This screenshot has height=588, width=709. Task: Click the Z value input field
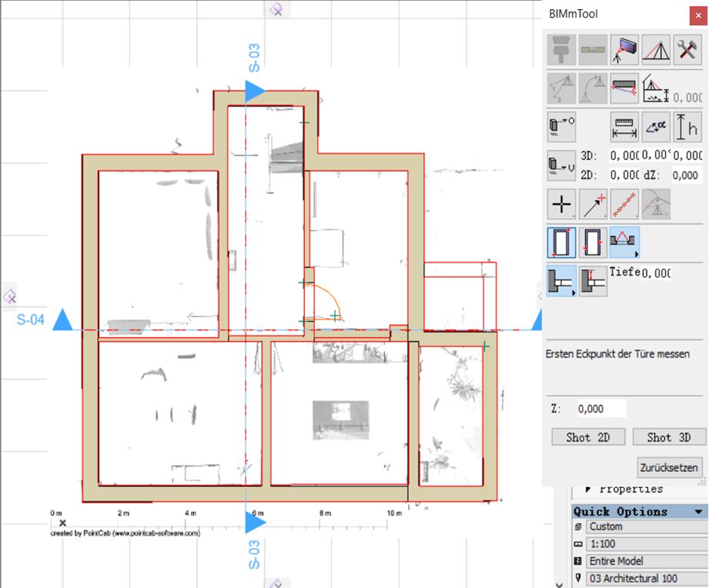click(601, 409)
